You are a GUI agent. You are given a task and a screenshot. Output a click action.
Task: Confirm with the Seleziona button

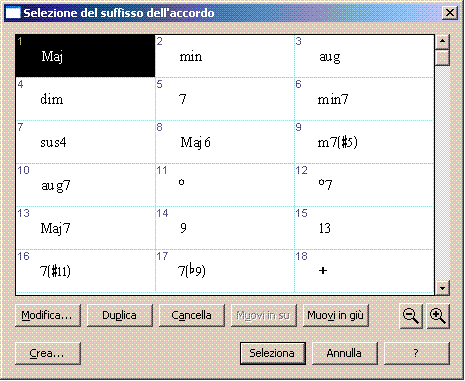[x=273, y=353]
